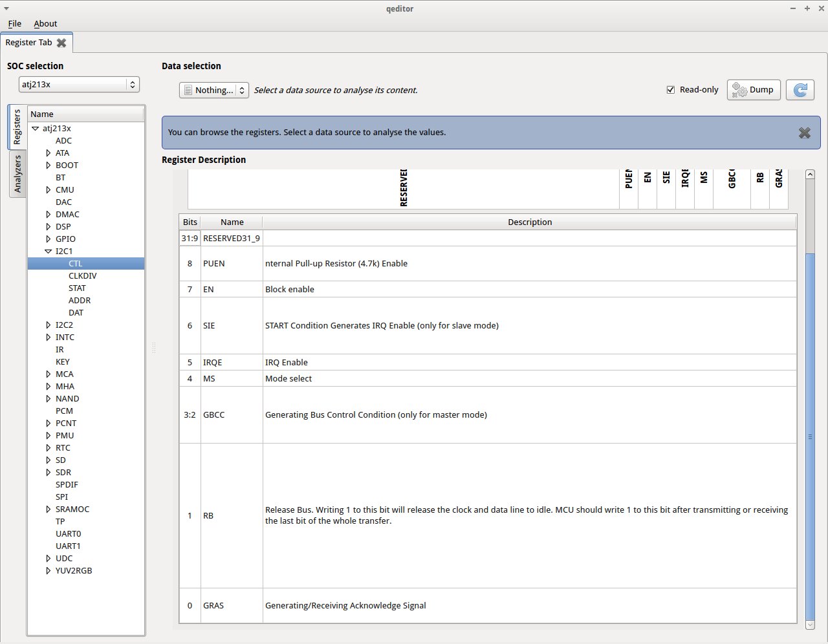Click the PUEN field name cell
Viewport: 828px width, 644px height.
[x=232, y=264]
